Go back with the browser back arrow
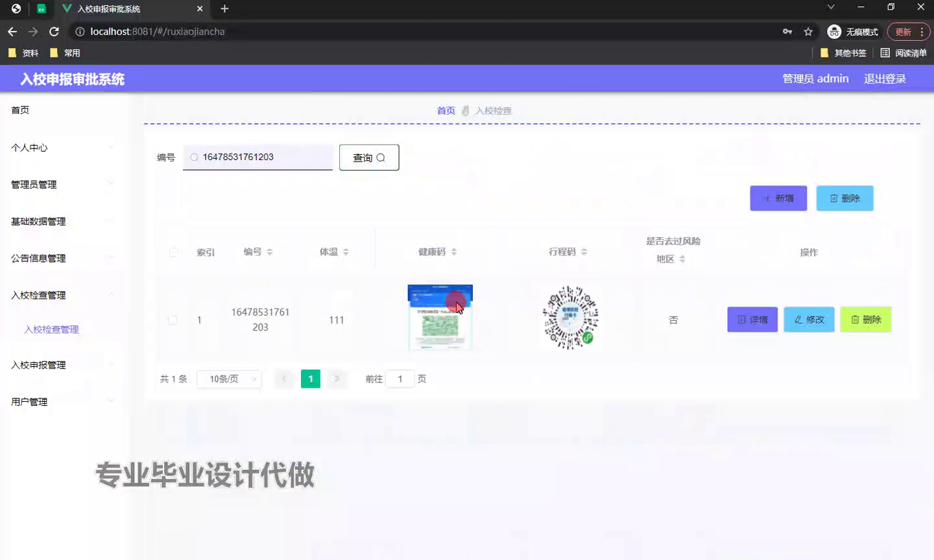934x560 pixels. [x=12, y=31]
